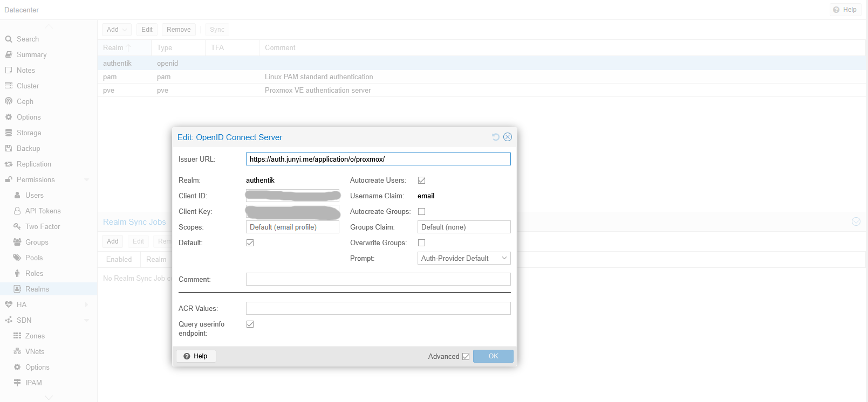Click the sidebar scroll-down chevron
The width and height of the screenshot is (868, 402).
click(49, 398)
